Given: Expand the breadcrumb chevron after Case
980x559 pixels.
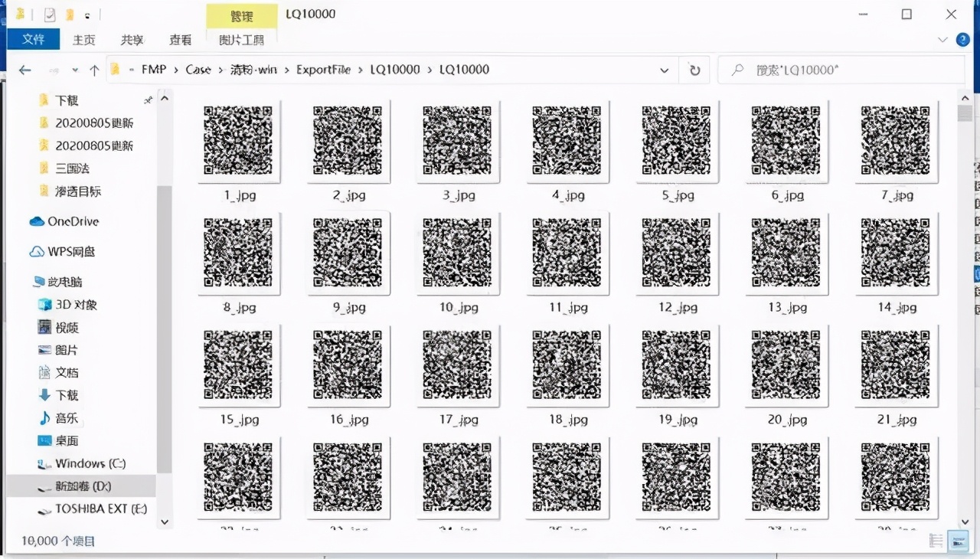Looking at the screenshot, I should [x=219, y=70].
